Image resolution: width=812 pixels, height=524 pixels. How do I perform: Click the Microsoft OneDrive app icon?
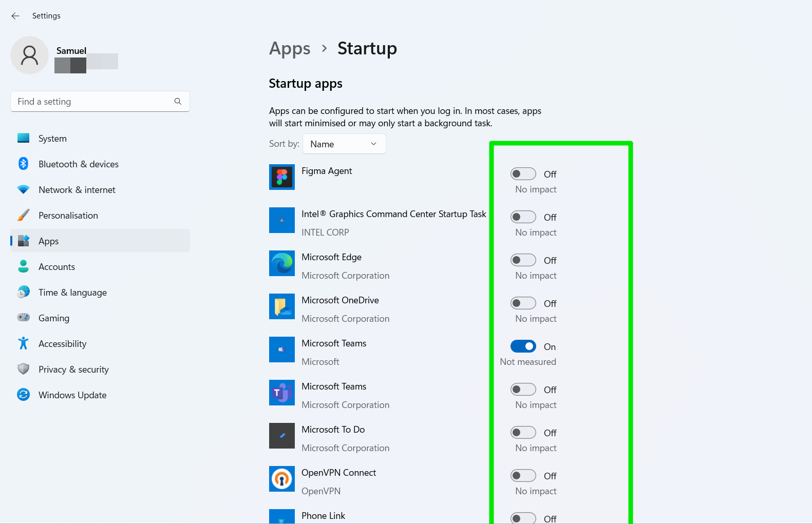[281, 306]
